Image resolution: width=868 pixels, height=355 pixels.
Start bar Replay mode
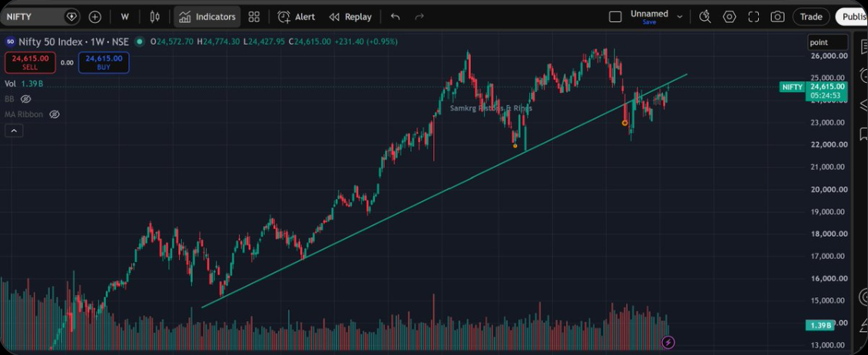coord(350,17)
